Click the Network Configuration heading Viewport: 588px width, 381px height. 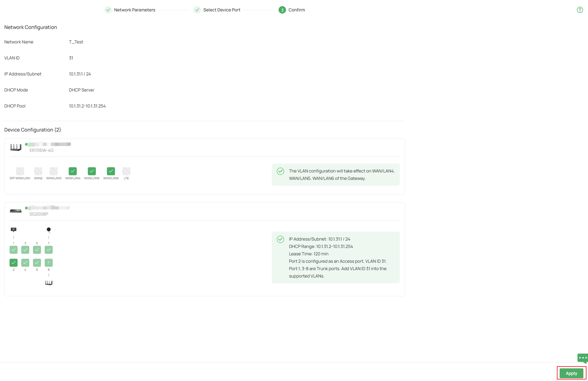(x=31, y=27)
